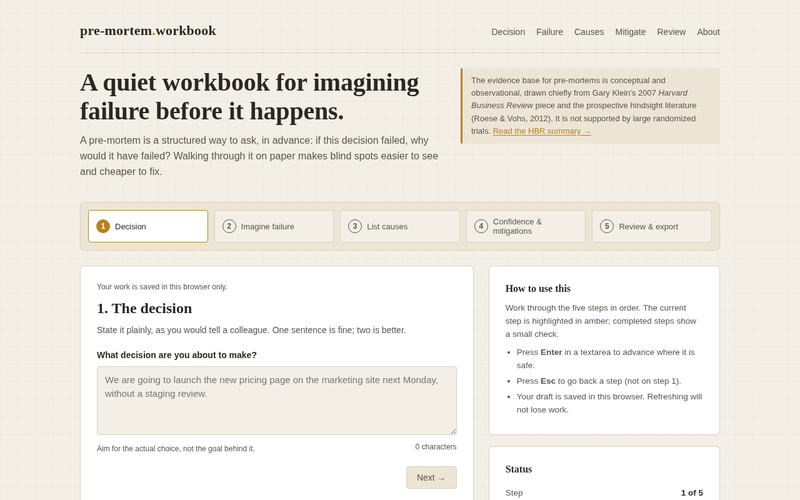Select step 1 Decision tab
Viewport: 800px width, 500px height.
148,226
